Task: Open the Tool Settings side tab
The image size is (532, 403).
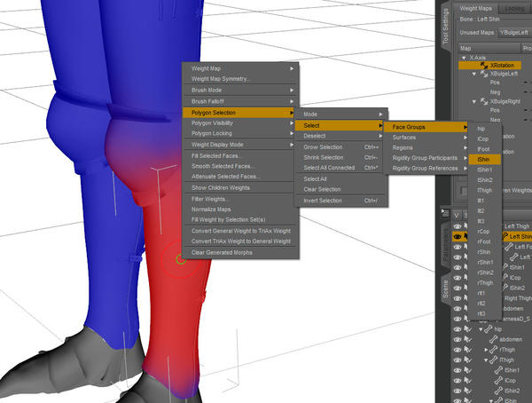Action: coord(445,27)
